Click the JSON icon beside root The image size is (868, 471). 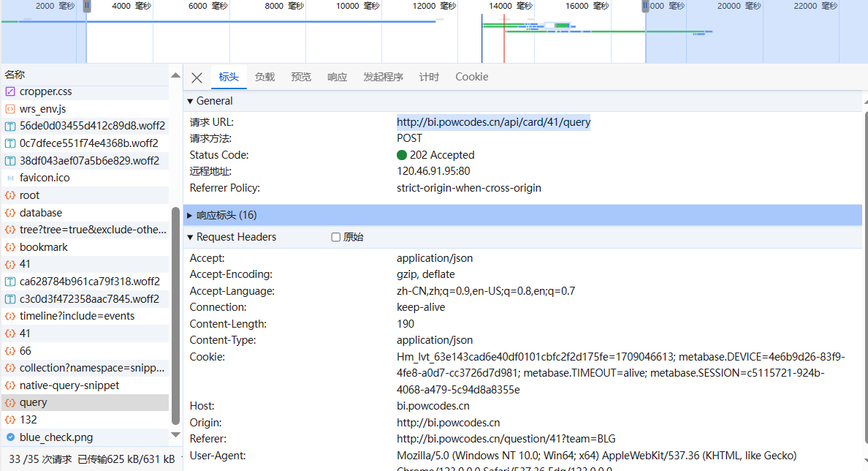(10, 195)
